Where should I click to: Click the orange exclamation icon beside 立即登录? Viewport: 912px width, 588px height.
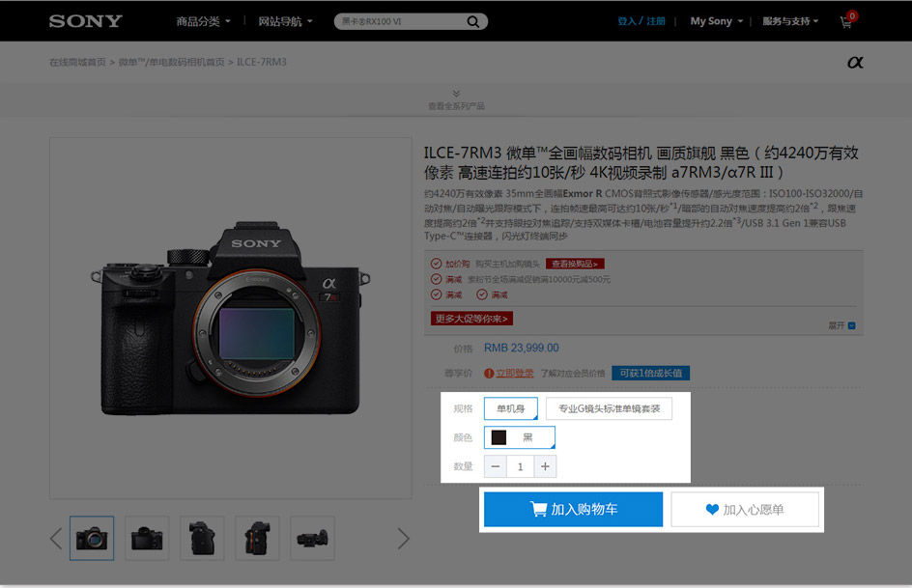tap(489, 373)
